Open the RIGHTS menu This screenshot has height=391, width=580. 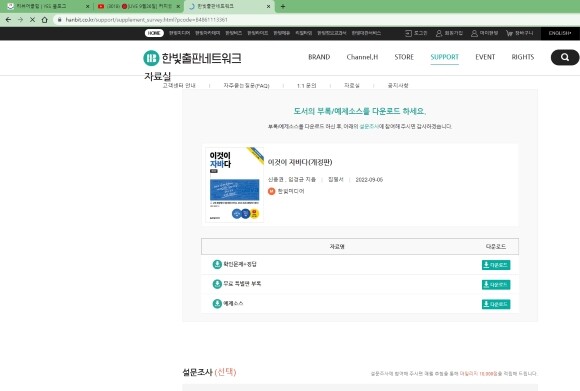click(x=523, y=57)
